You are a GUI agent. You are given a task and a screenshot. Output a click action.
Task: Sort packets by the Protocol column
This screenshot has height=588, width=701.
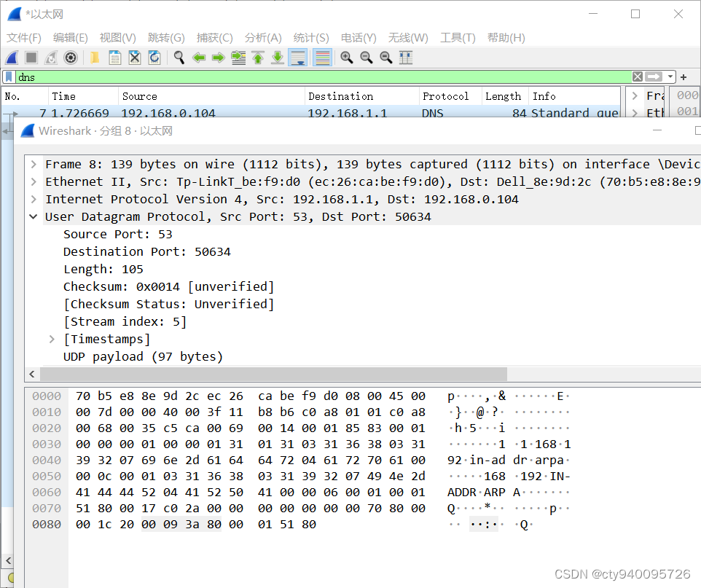(450, 96)
